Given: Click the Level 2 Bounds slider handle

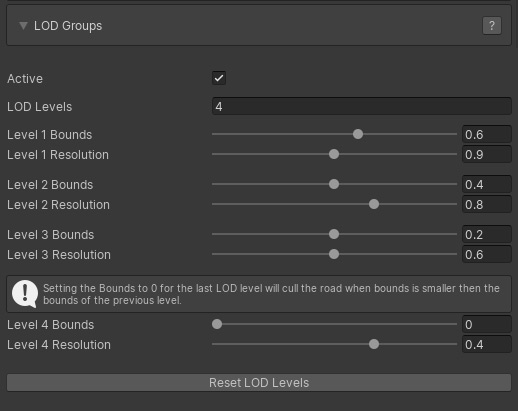Looking at the screenshot, I should (334, 184).
